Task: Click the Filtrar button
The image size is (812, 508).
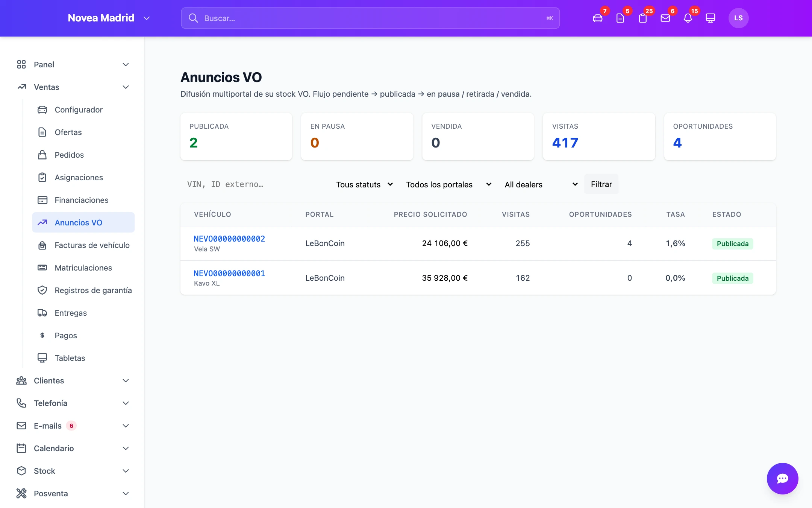Action: point(601,184)
